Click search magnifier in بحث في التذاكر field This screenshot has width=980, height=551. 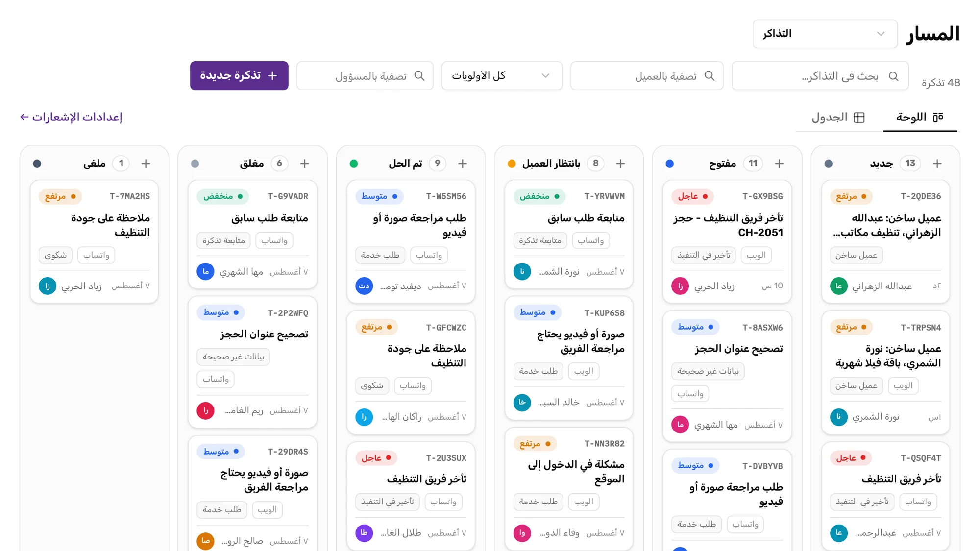pyautogui.click(x=893, y=76)
